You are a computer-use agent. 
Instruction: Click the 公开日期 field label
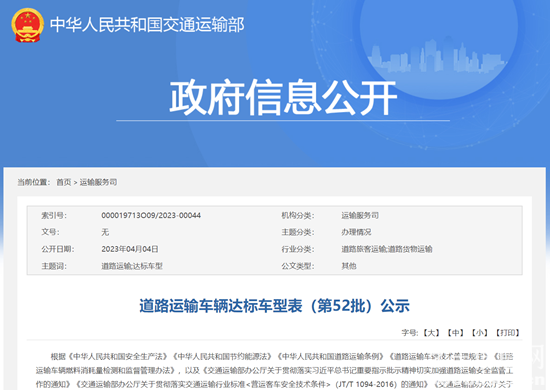[x=58, y=249]
